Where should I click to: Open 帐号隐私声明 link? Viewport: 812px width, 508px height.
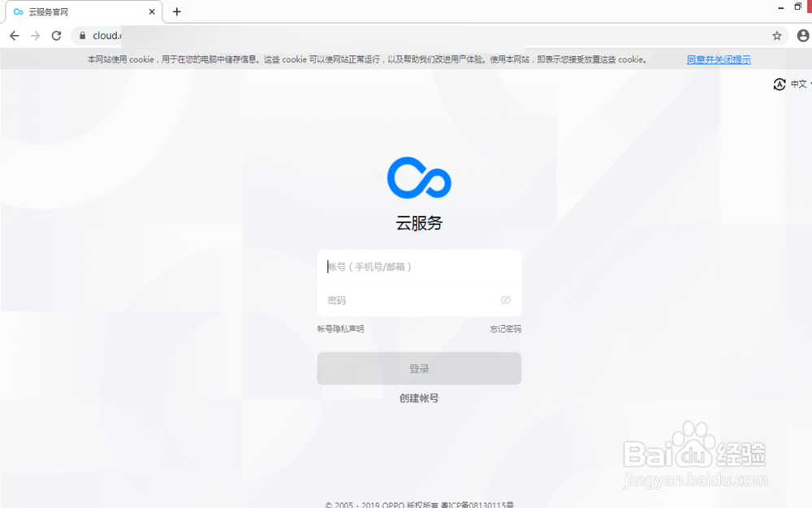(x=340, y=328)
